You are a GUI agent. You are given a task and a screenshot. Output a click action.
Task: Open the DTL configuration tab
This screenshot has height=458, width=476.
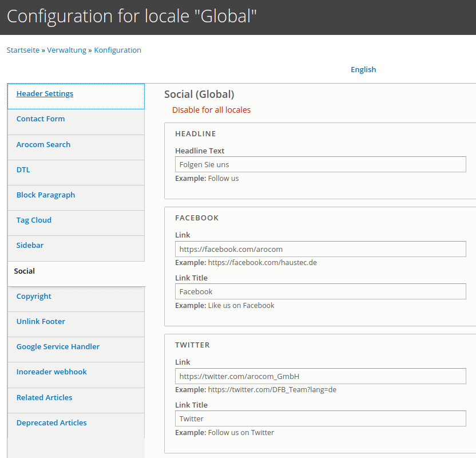click(x=23, y=170)
